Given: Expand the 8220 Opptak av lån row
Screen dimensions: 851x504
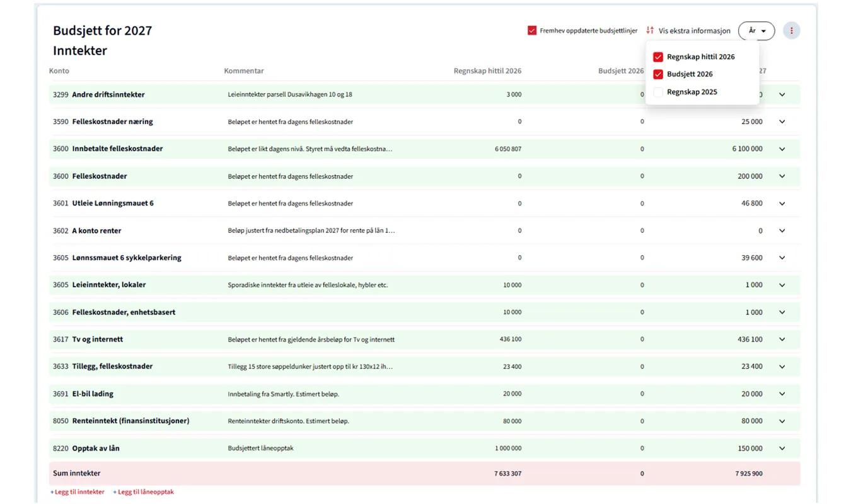Looking at the screenshot, I should [x=782, y=449].
